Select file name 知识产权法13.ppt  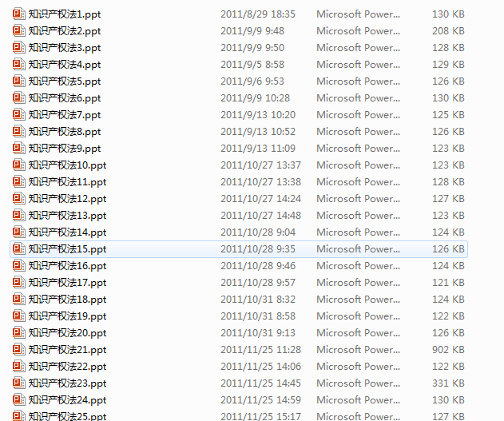[68, 216]
